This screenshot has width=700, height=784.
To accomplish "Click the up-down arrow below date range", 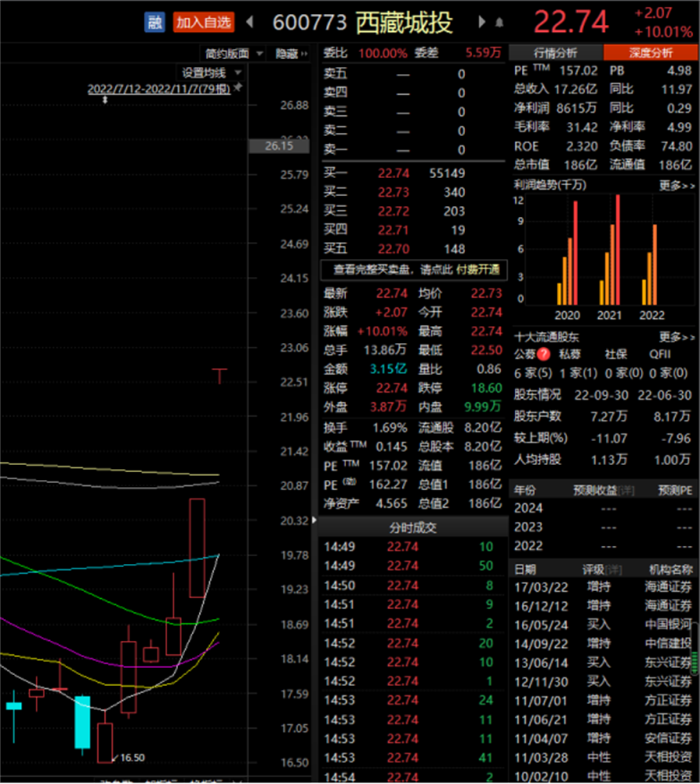I will [x=105, y=100].
